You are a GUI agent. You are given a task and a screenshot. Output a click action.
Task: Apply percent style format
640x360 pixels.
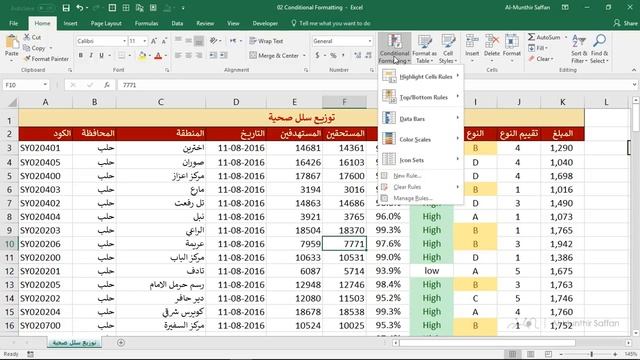pyautogui.click(x=333, y=56)
